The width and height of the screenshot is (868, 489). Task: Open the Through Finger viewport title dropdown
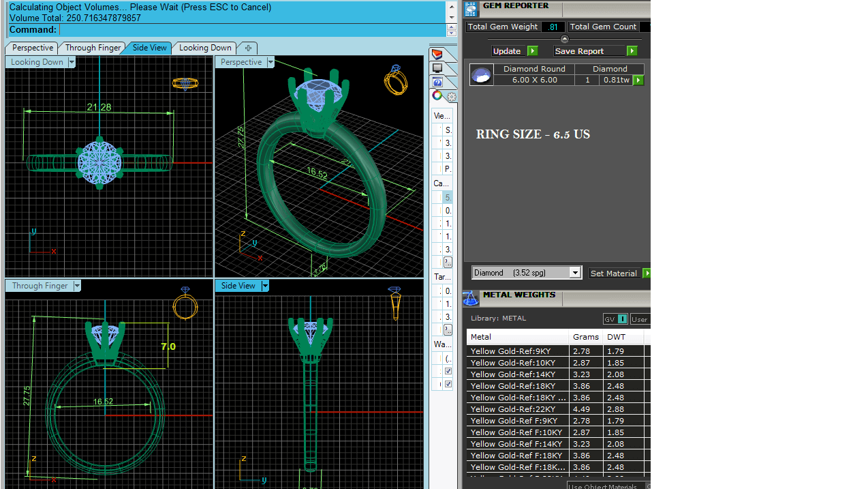pos(77,286)
